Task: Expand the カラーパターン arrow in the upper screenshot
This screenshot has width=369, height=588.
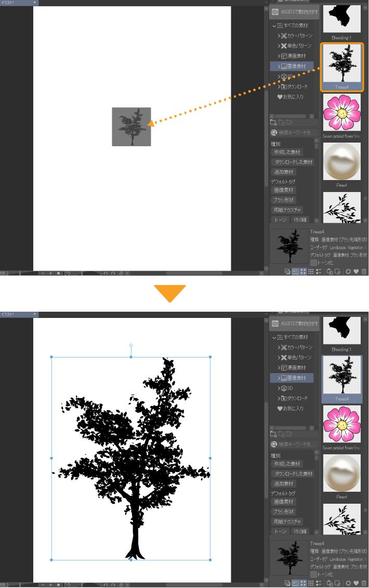Action: pyautogui.click(x=279, y=35)
